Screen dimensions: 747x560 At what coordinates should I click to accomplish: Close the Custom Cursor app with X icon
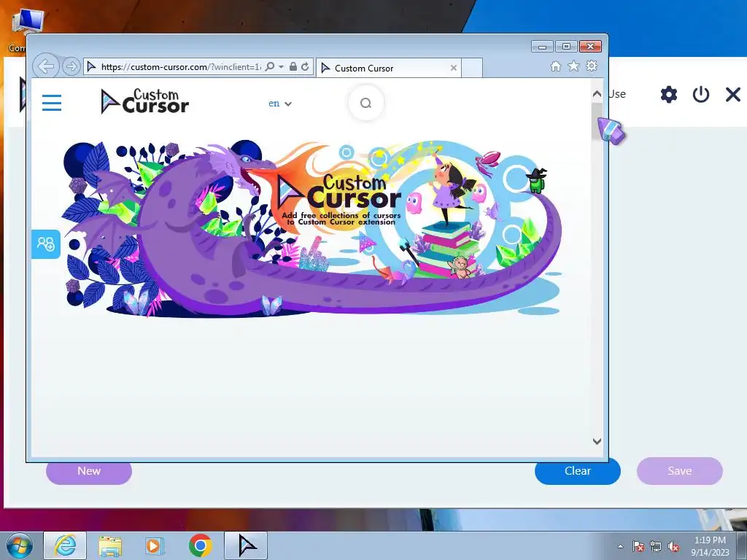point(732,94)
